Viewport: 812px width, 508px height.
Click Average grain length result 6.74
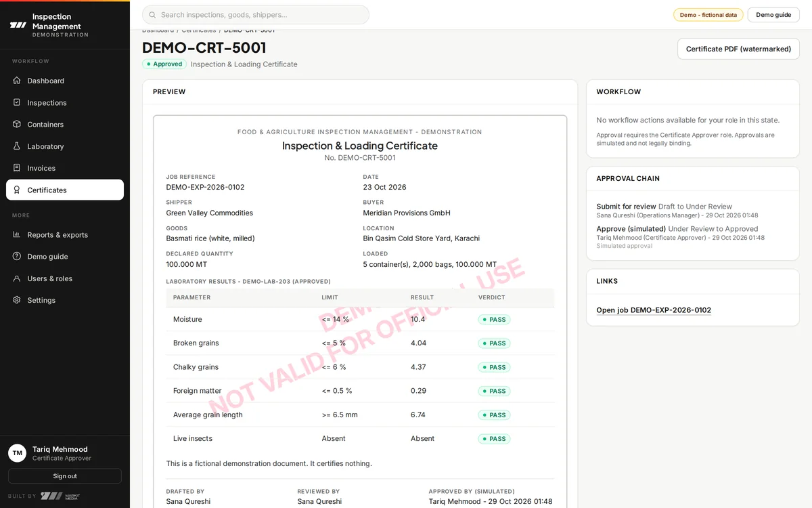418,415
